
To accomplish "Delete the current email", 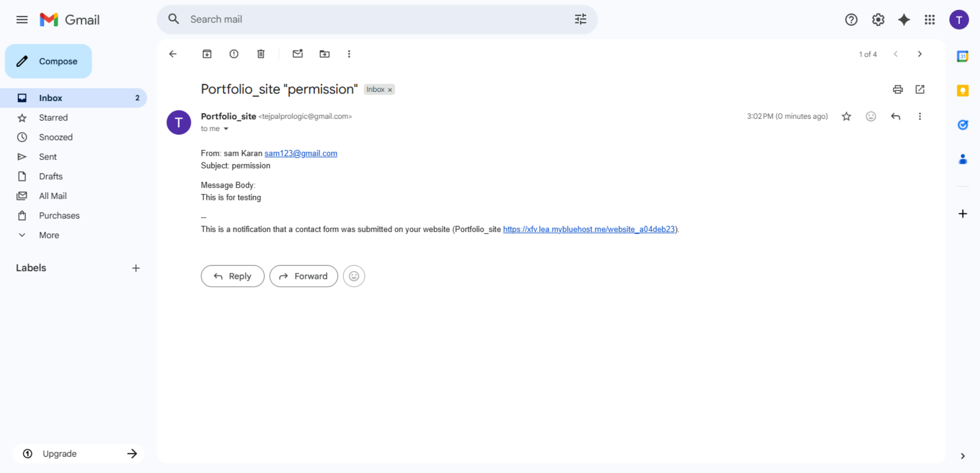I will tap(261, 53).
